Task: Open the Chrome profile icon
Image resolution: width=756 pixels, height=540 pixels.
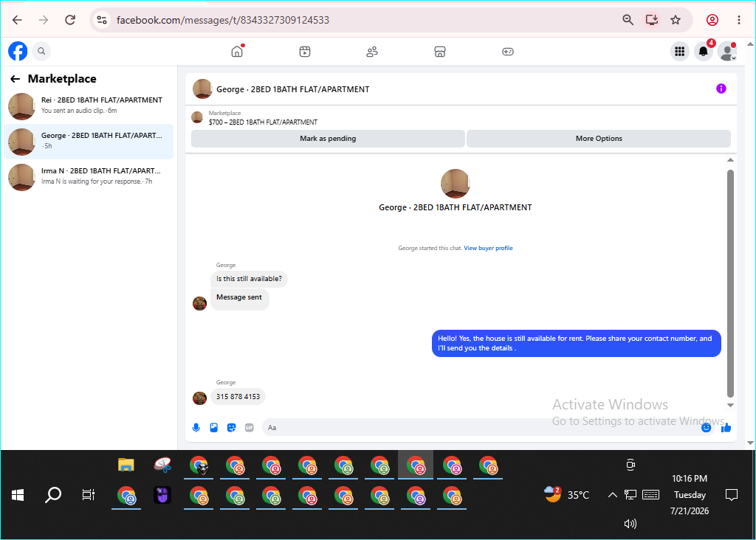Action: (712, 20)
